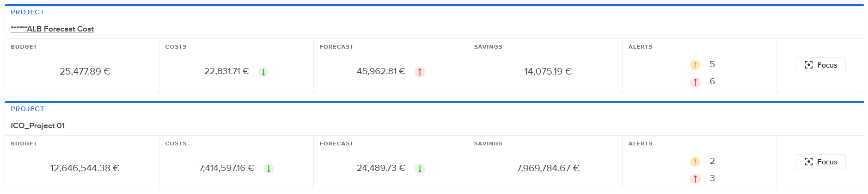Viewport: 868px width, 194px height.
Task: Select the 12,646,544.38 € budget value
Action: coord(85,168)
